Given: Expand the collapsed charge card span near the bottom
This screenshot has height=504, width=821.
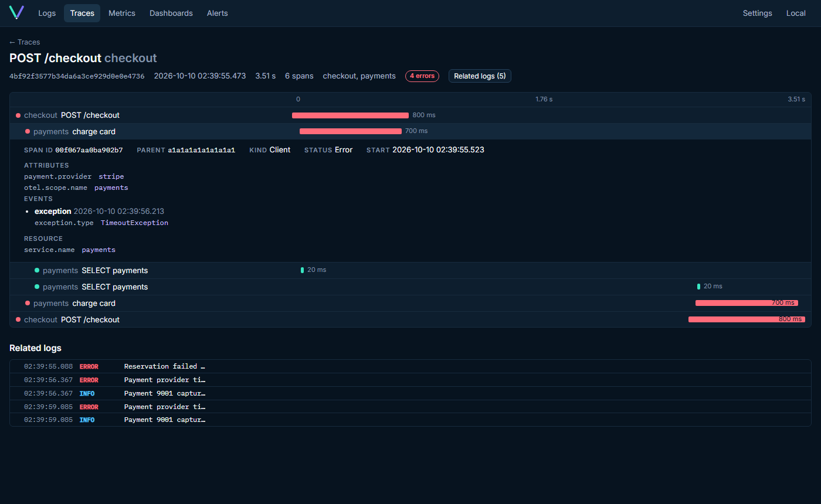Looking at the screenshot, I should pyautogui.click(x=410, y=303).
